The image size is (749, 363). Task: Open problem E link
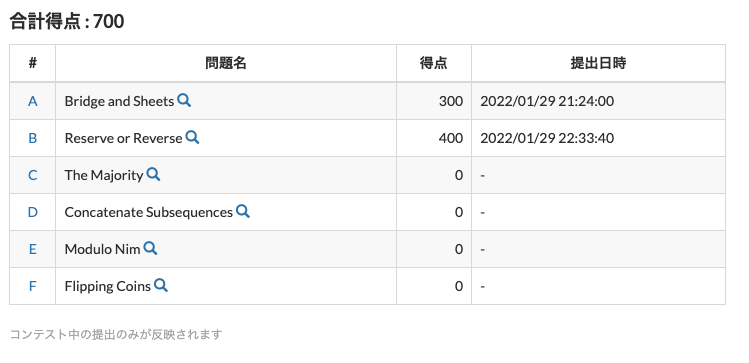pos(32,249)
